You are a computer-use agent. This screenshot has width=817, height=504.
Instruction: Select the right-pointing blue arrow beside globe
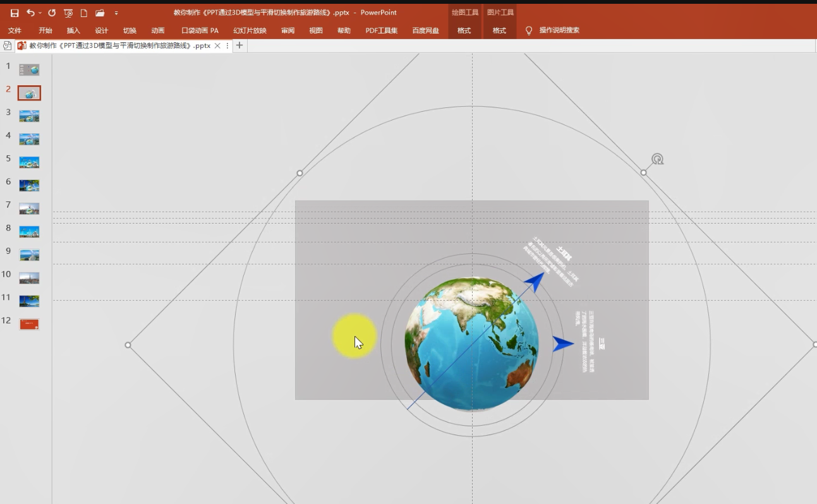tap(563, 344)
